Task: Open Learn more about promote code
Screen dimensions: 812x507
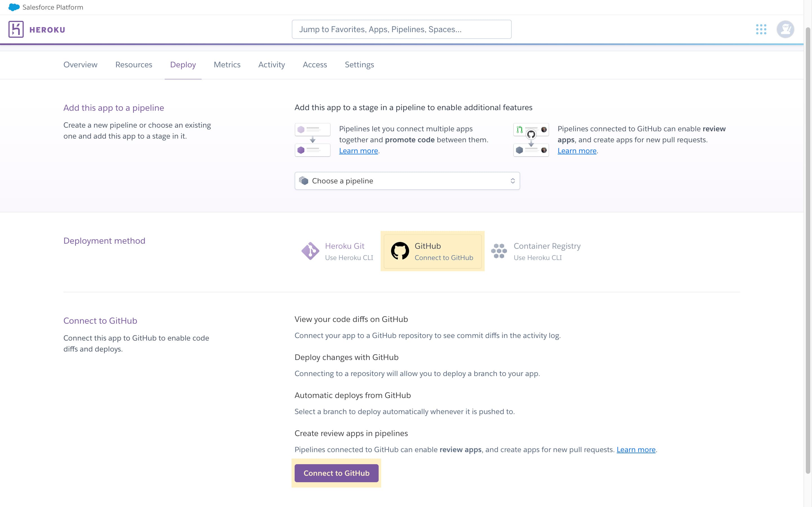Action: pos(358,151)
